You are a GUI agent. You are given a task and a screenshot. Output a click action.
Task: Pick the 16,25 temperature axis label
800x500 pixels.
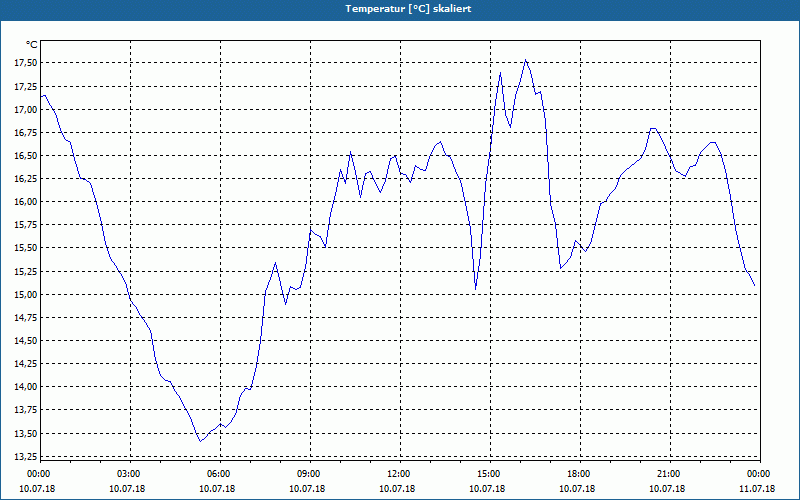(x=25, y=179)
